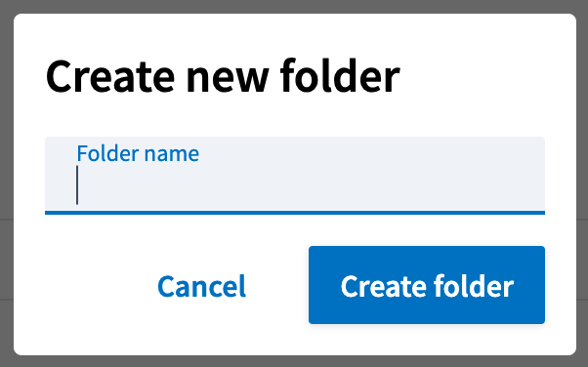Focus the Folder name input field

295,176
